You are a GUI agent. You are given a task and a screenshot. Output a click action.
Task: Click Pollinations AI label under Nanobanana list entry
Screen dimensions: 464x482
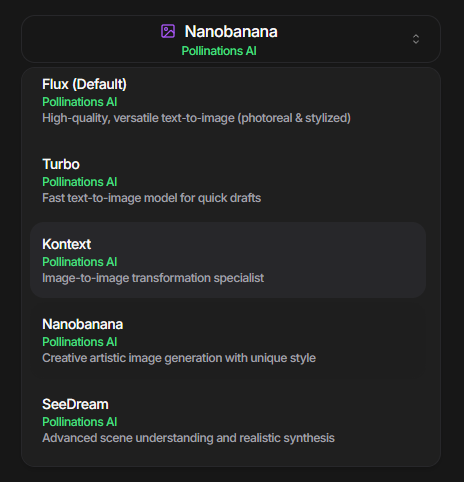click(x=80, y=342)
